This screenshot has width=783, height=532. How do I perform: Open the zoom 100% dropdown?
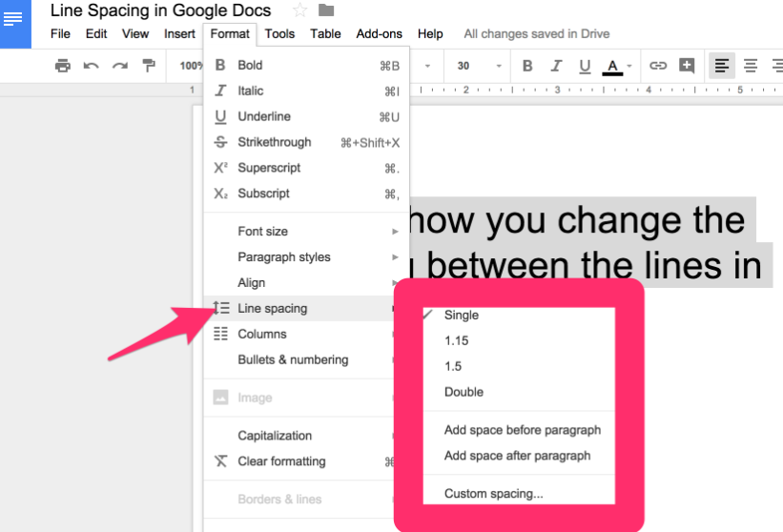pos(192,66)
